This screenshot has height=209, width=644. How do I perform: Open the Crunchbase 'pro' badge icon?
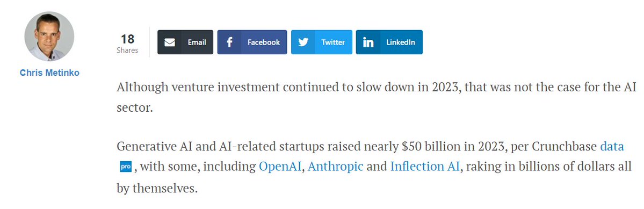pyautogui.click(x=125, y=167)
